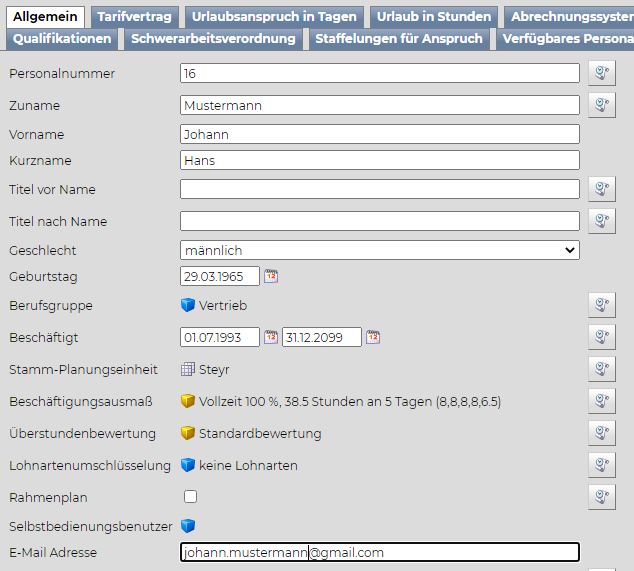The width and height of the screenshot is (634, 571).
Task: Click the Kurzname input field
Action: [x=379, y=160]
